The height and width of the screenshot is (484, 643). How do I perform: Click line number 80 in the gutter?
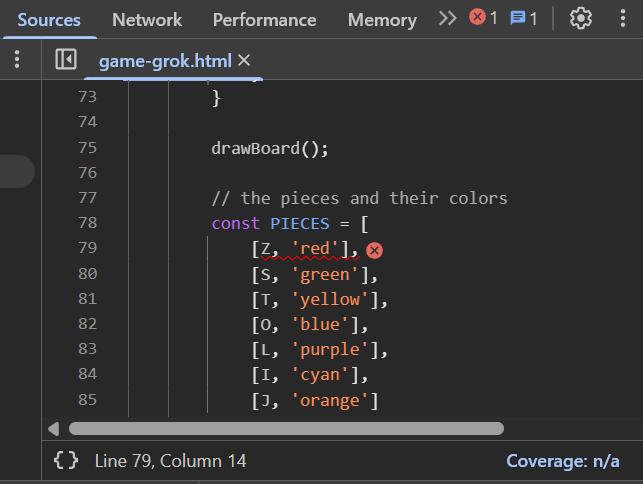click(x=87, y=274)
